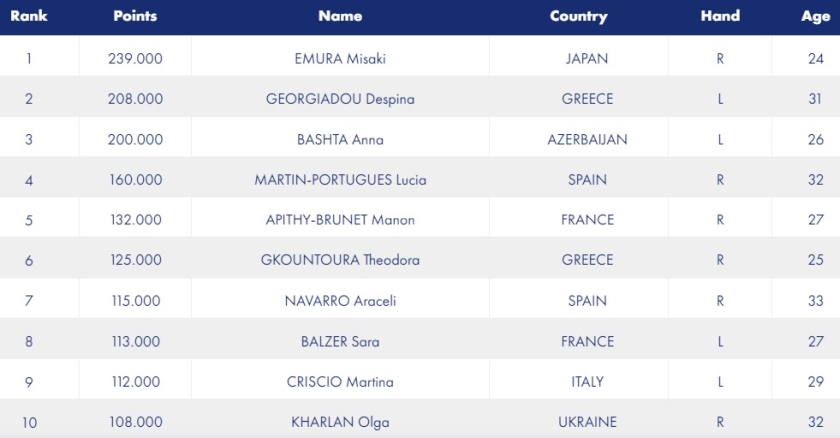The image size is (840, 438).
Task: Select the AZERBAIJAN country cell
Action: pos(587,140)
